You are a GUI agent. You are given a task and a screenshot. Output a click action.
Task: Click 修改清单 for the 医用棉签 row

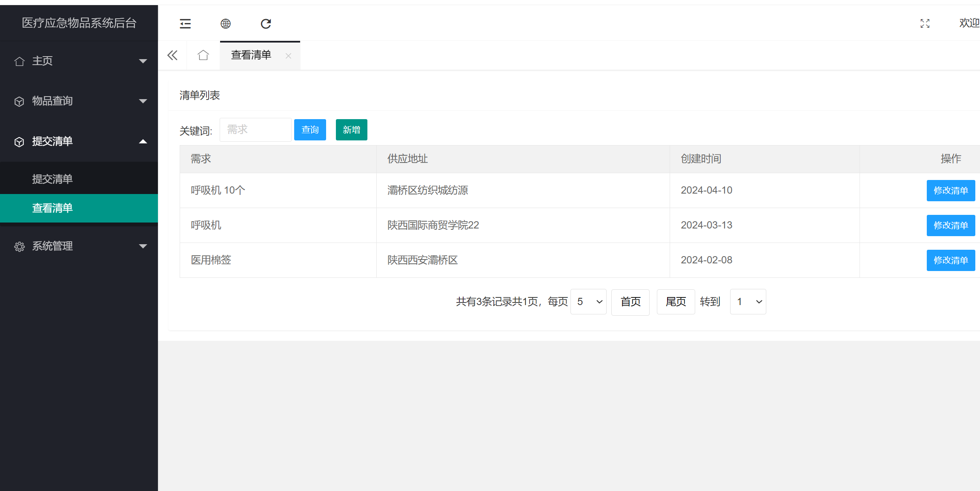951,260
